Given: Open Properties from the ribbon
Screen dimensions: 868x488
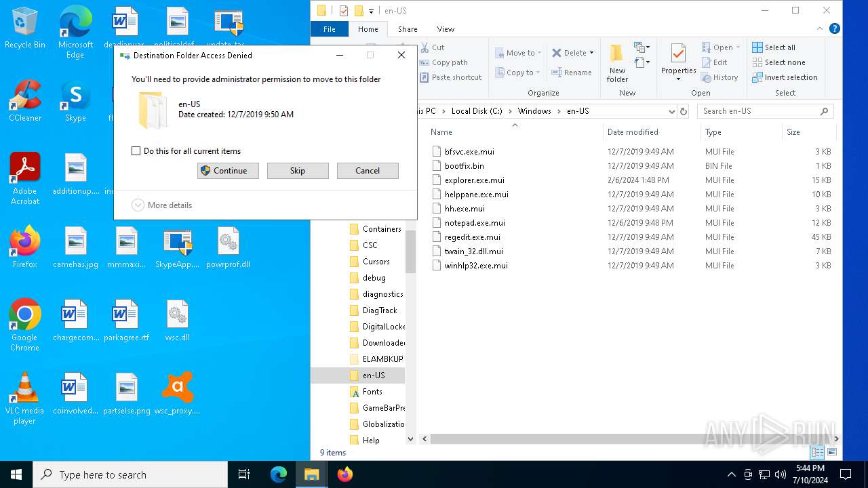Looking at the screenshot, I should coord(678,62).
